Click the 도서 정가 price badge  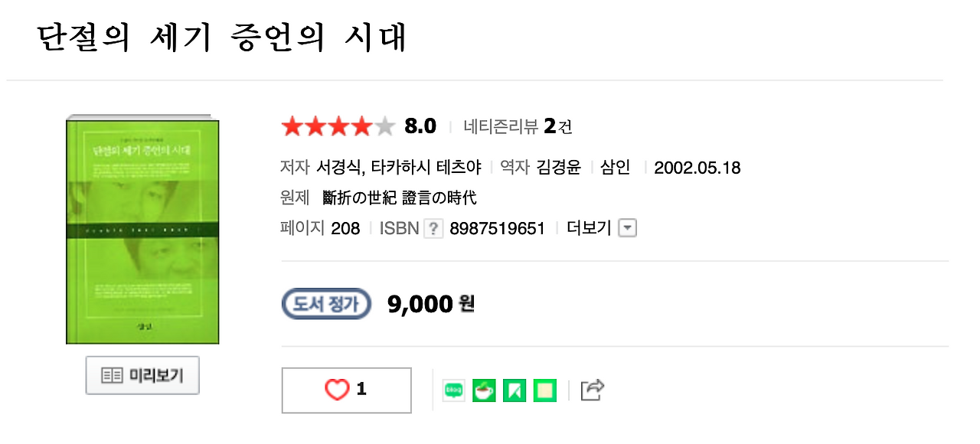(x=326, y=303)
